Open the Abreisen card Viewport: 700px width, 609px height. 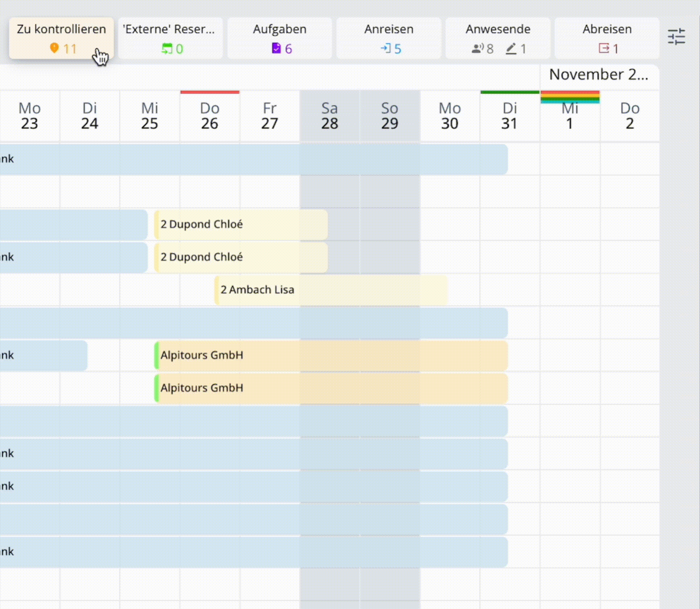607,30
